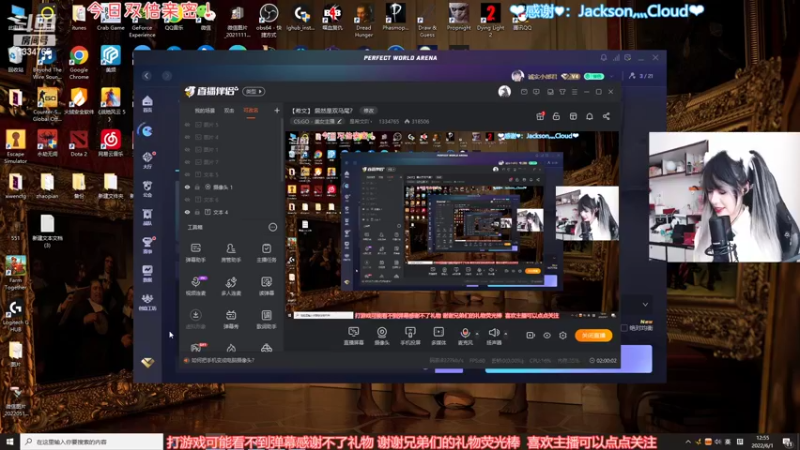Toggle visibility eye for 图片 1 layer
Image resolution: width=800 pixels, height=450 pixels.
click(x=187, y=149)
